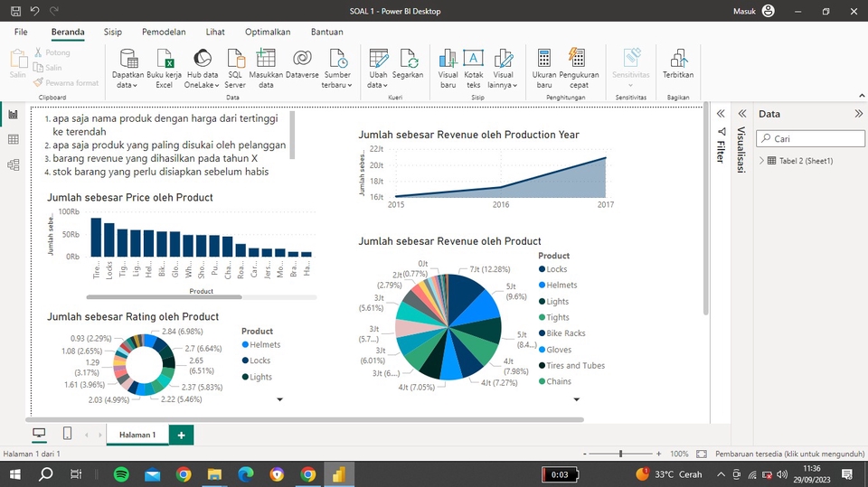Collapse the Data pane
The height and width of the screenshot is (487, 868).
tap(859, 114)
